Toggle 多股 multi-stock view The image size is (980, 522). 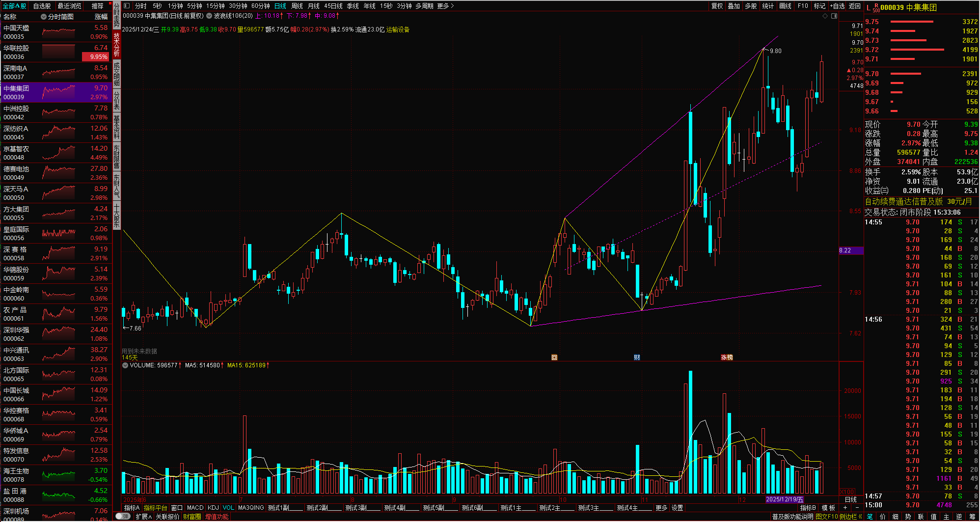pyautogui.click(x=751, y=6)
